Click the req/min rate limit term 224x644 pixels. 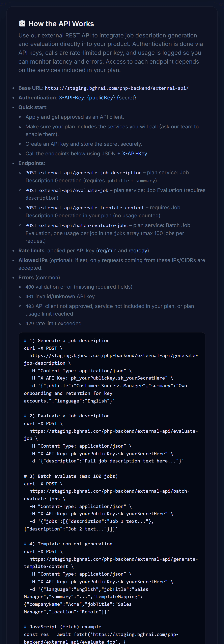[x=107, y=251]
